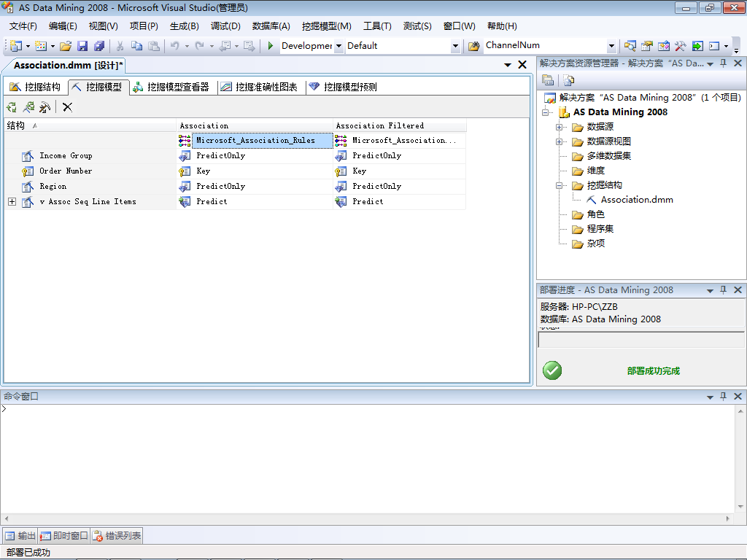The image size is (747, 560).
Task: Open the Default platform dropdown
Action: pyautogui.click(x=455, y=46)
